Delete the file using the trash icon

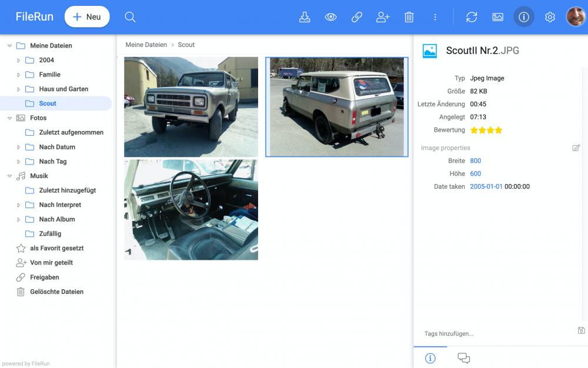point(409,17)
